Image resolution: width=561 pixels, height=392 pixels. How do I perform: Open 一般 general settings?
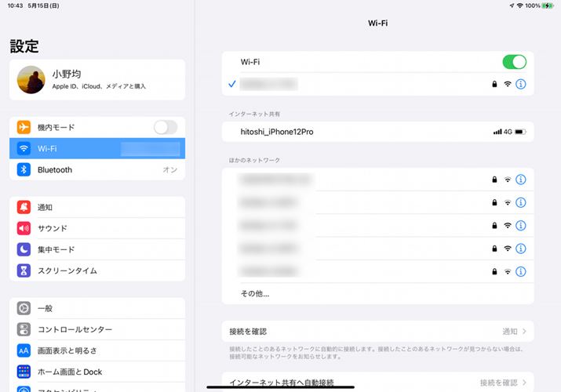[x=97, y=308]
